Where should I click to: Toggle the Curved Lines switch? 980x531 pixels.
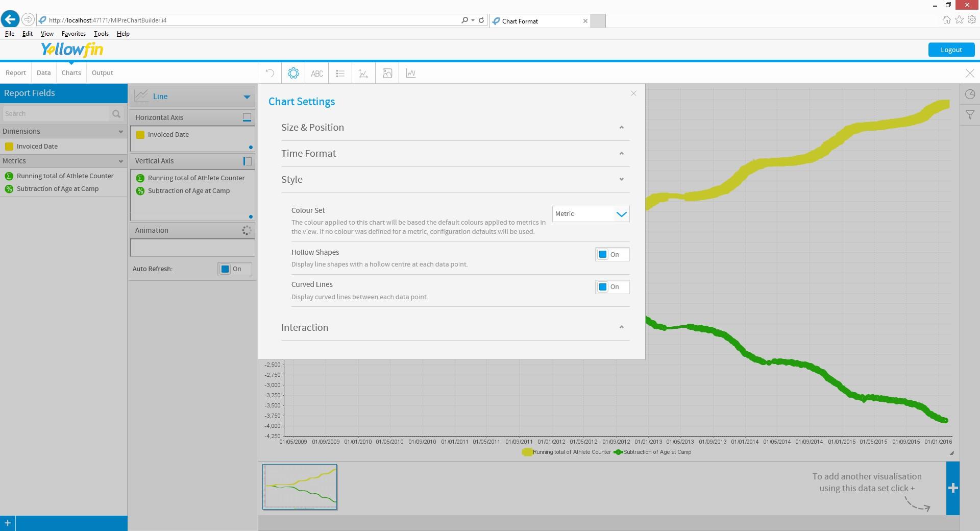[x=612, y=287]
